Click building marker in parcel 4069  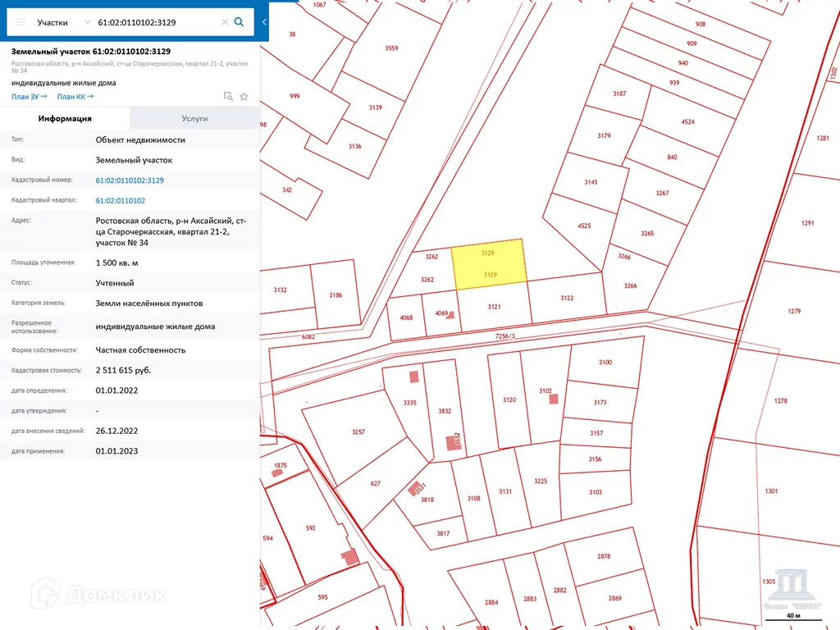tap(450, 315)
